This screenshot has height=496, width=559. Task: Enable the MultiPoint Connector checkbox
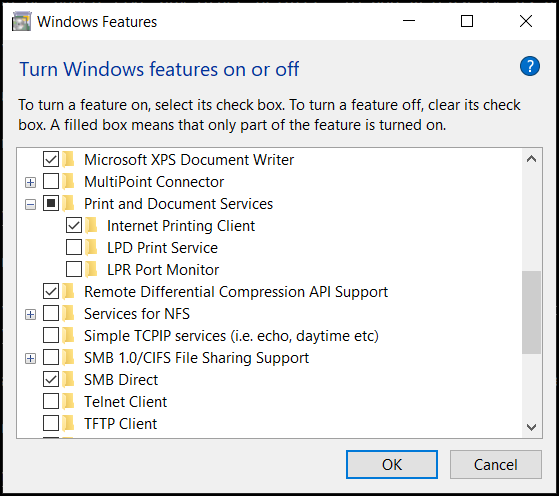(x=51, y=181)
